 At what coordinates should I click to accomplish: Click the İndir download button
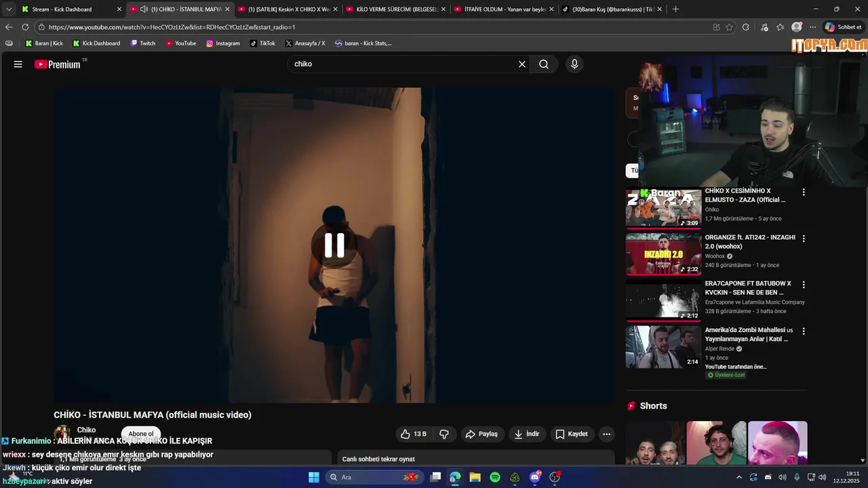click(x=527, y=434)
